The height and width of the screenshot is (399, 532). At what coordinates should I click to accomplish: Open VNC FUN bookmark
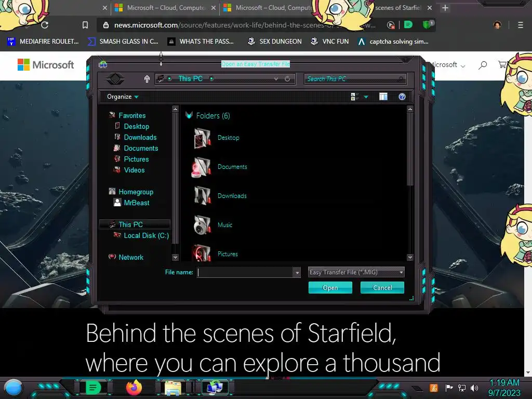tap(330, 42)
